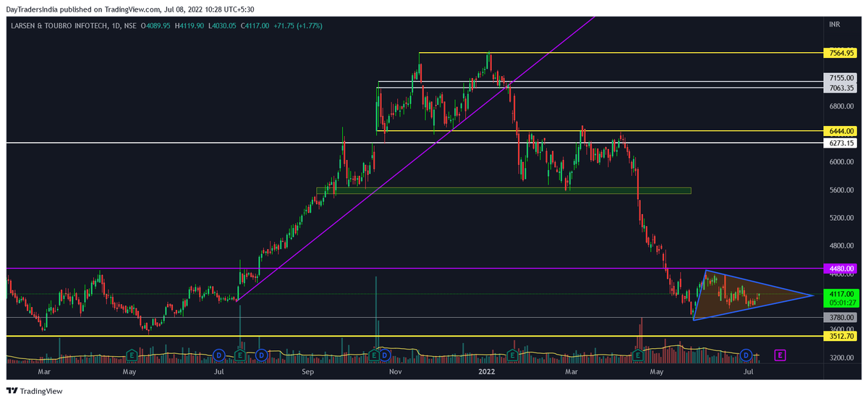
Task: Click the TradingView logo at bottom left
Action: coord(35,391)
